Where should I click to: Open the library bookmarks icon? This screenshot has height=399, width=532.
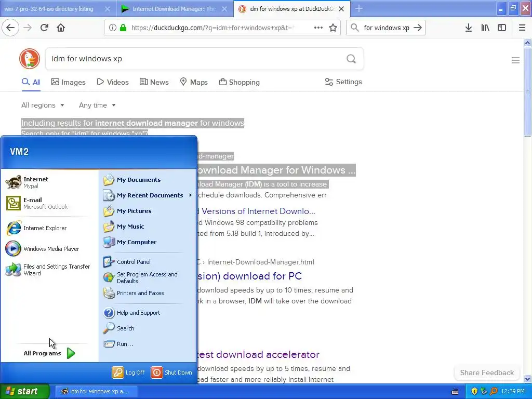(x=485, y=28)
